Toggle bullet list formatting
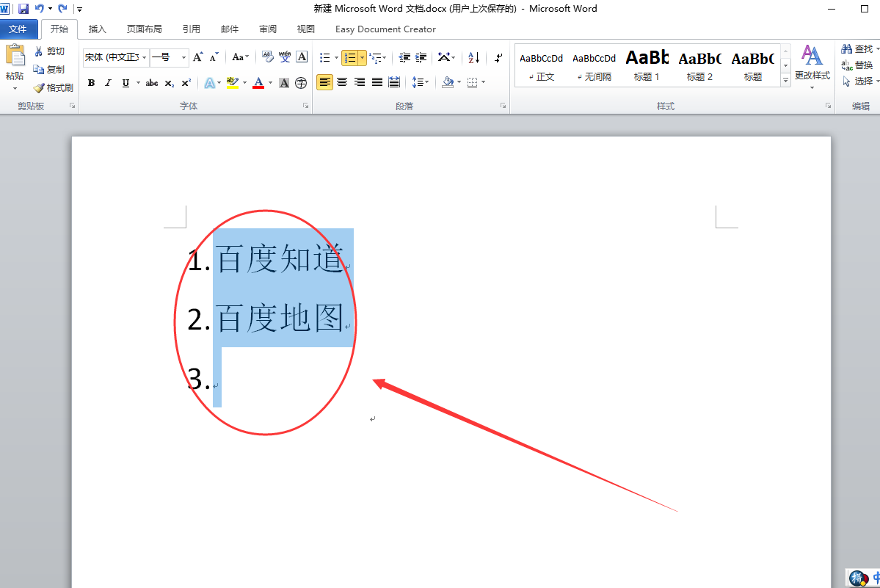 coord(325,57)
